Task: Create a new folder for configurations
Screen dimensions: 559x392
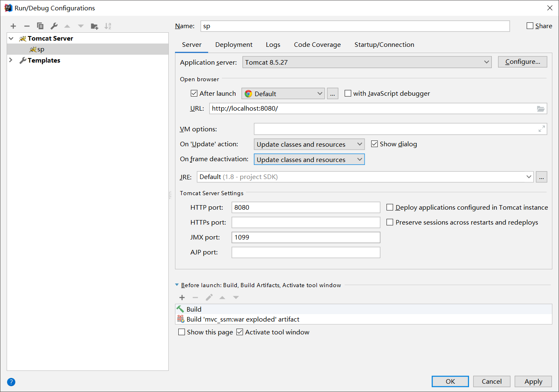Action: 95,26
